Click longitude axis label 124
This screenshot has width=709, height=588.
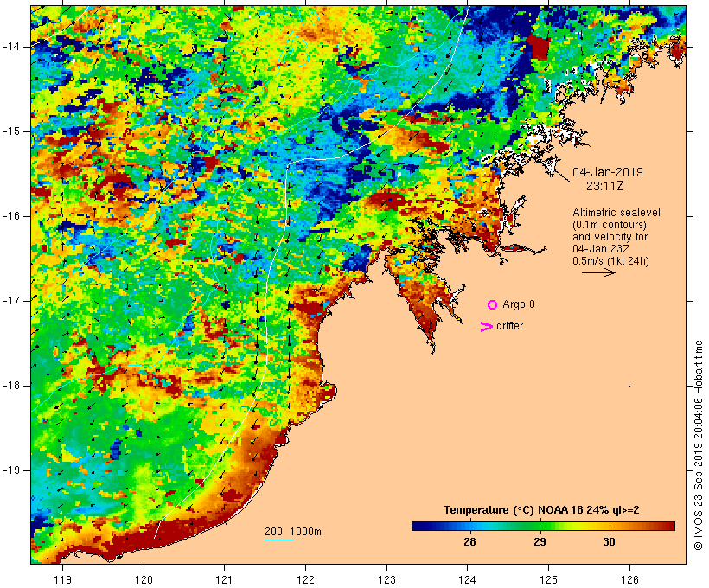(x=468, y=579)
